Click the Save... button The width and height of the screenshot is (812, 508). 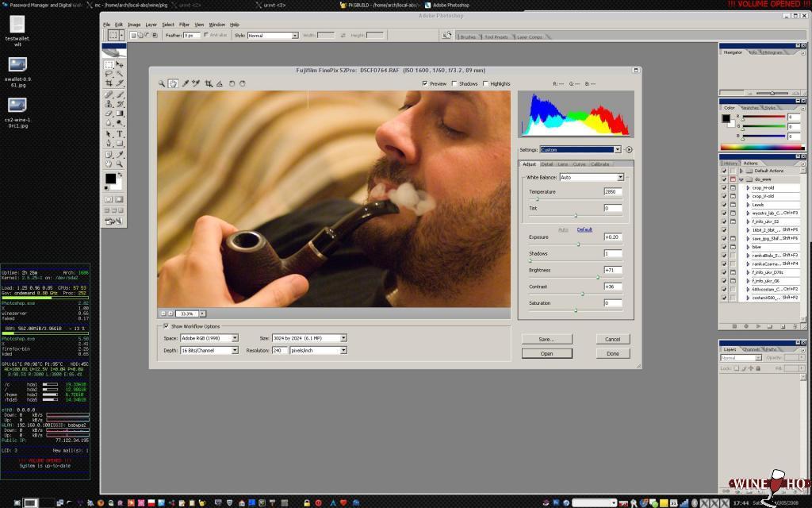point(547,339)
